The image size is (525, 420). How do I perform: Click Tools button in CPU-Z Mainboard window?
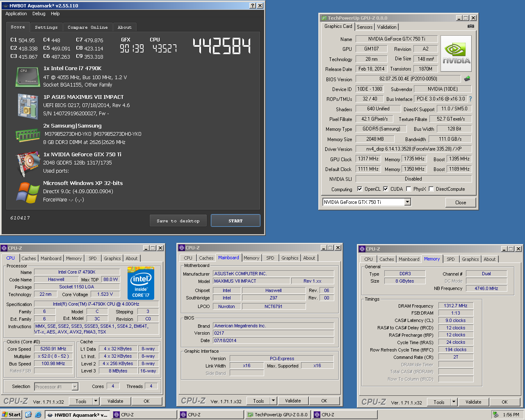pyautogui.click(x=258, y=401)
